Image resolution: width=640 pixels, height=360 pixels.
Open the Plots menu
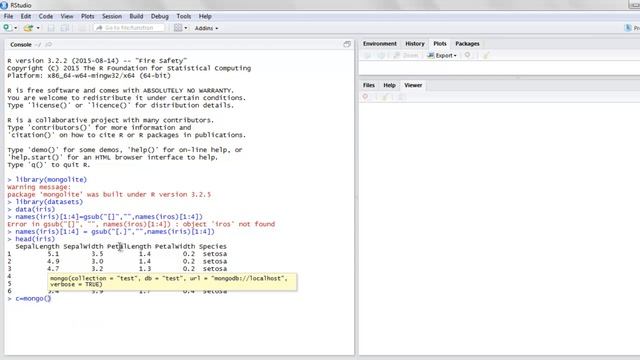(x=87, y=16)
